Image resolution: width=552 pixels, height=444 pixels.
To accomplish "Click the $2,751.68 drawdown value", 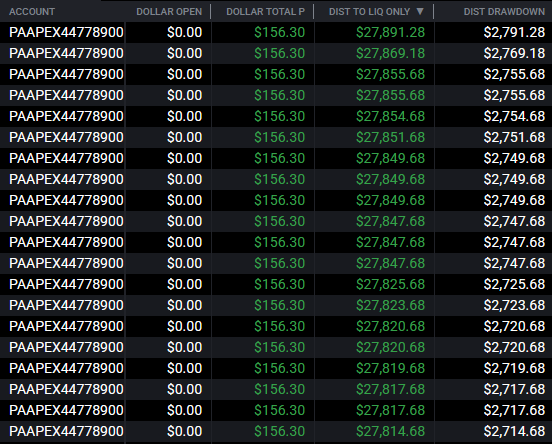I will coord(514,137).
